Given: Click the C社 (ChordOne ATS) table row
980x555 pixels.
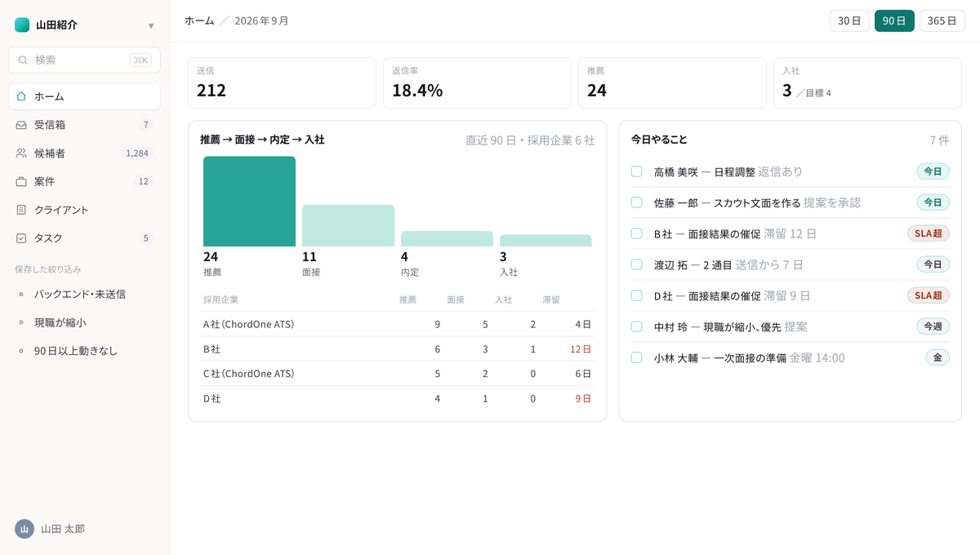Looking at the screenshot, I should tap(398, 374).
